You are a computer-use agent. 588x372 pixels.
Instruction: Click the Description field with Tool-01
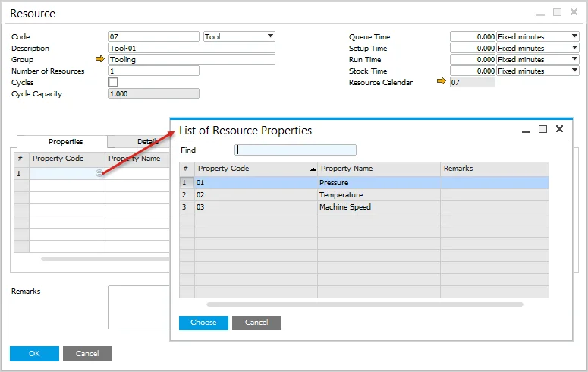pyautogui.click(x=192, y=48)
